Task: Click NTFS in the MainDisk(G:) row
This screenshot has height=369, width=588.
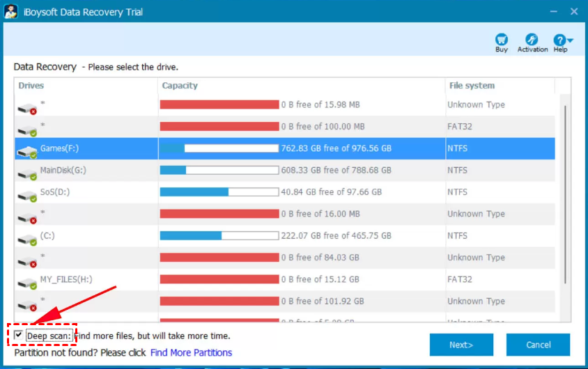Action: click(x=458, y=170)
